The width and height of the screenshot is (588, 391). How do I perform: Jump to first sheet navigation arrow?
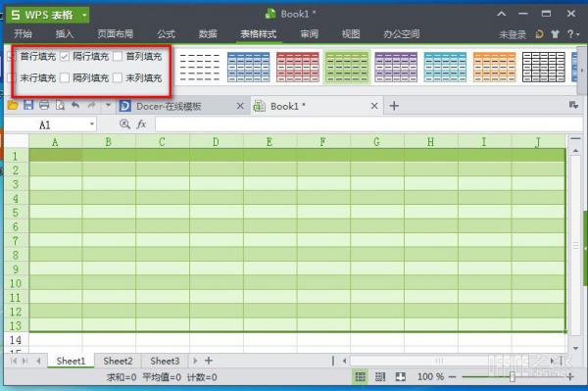14,361
